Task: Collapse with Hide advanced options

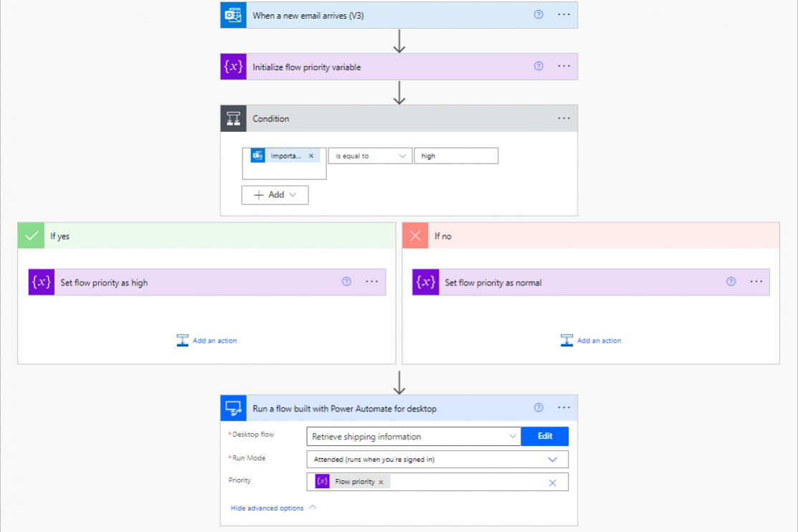Action: 273,508
